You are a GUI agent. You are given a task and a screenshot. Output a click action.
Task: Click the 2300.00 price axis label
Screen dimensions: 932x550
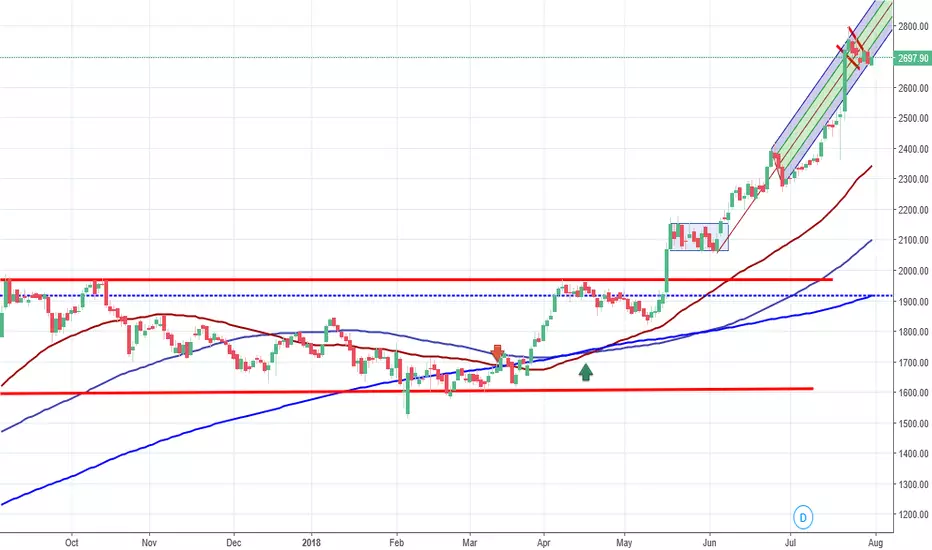tap(913, 179)
